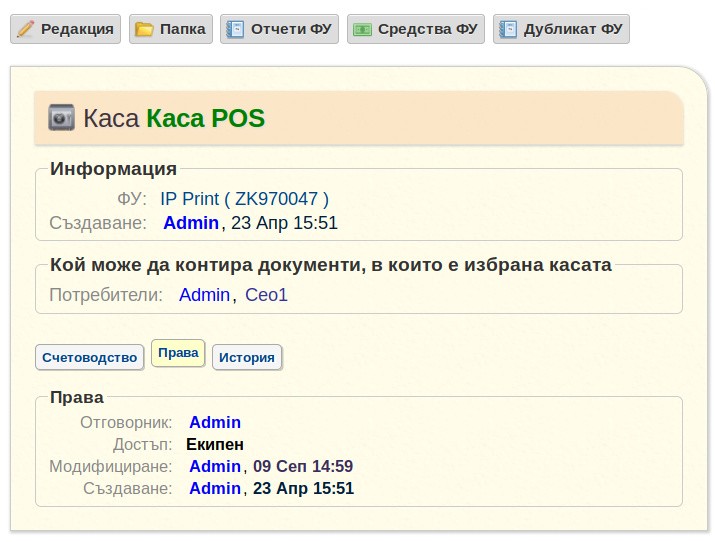Click the notebook icon on Отчети ФУ
Image resolution: width=715 pixels, height=542 pixels.
[x=235, y=29]
